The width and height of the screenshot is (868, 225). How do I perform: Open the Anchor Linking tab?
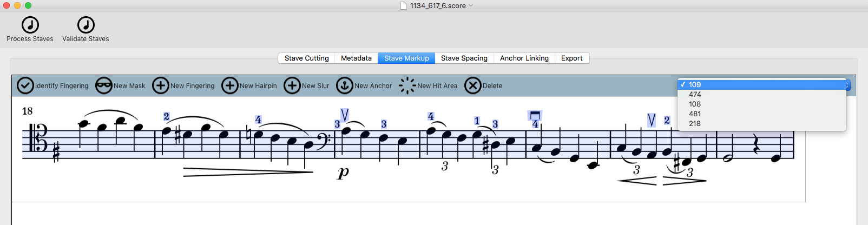pyautogui.click(x=524, y=58)
